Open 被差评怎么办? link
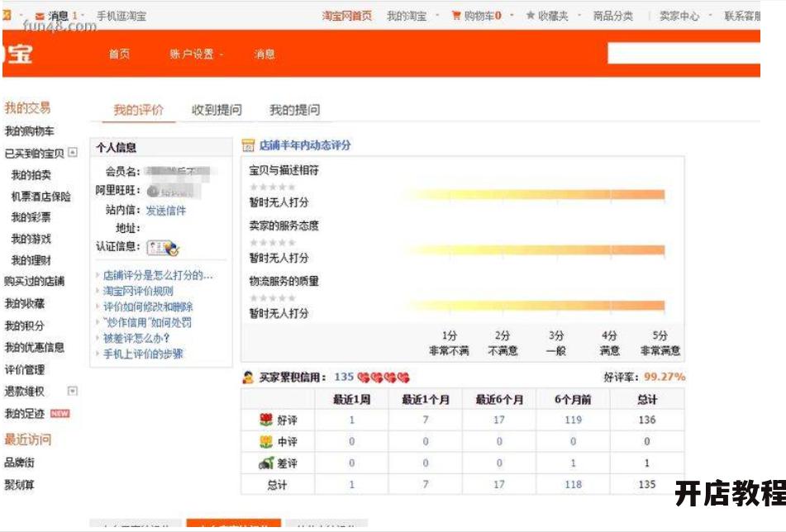786x532 pixels. (x=136, y=338)
